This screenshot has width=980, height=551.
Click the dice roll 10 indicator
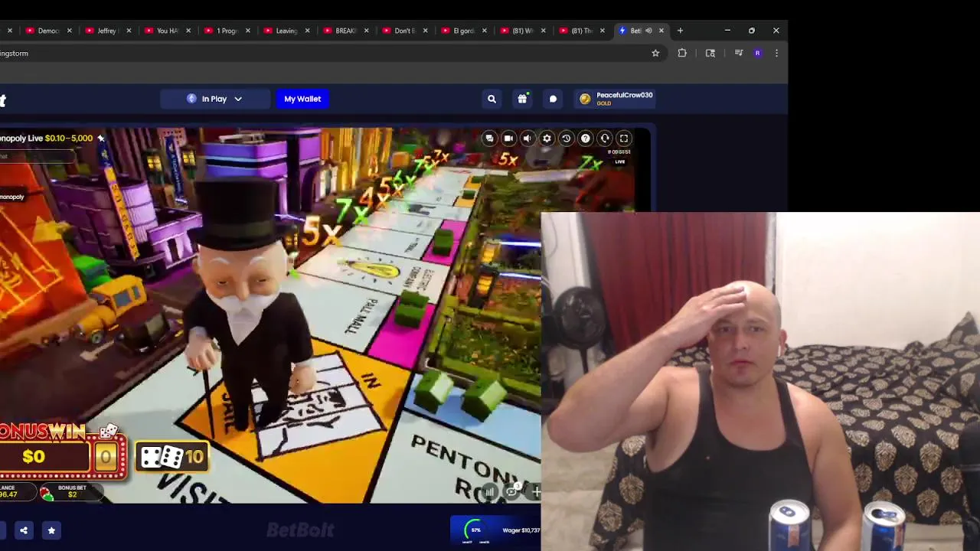click(173, 457)
